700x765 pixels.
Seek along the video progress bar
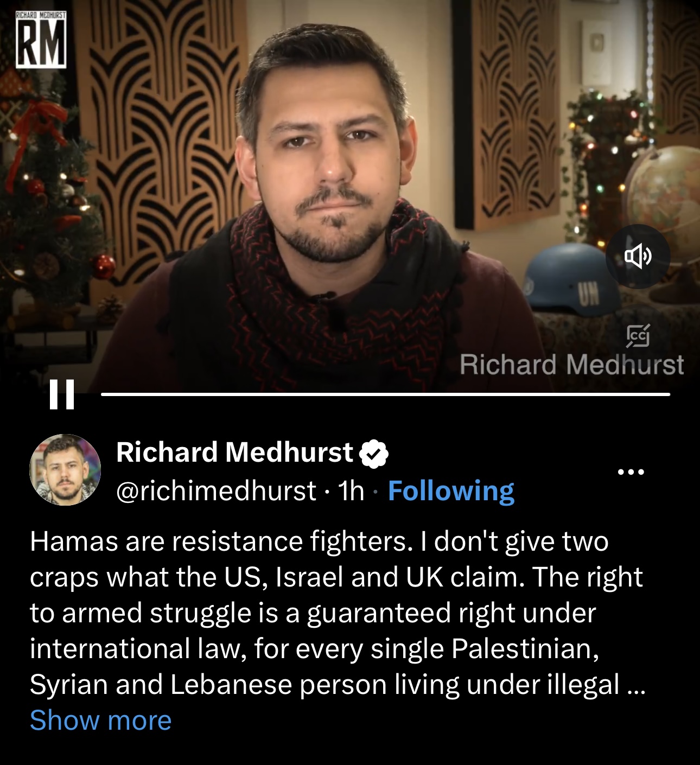pyautogui.click(x=385, y=394)
